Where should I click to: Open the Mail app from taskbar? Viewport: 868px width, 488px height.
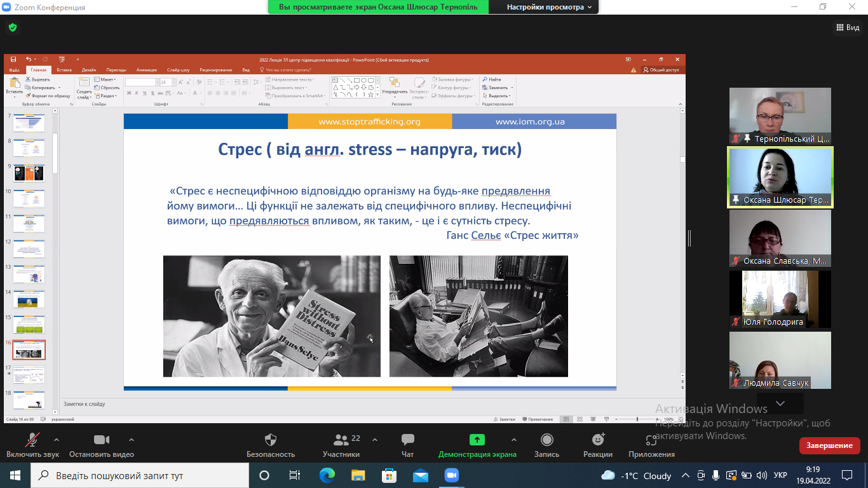[421, 475]
